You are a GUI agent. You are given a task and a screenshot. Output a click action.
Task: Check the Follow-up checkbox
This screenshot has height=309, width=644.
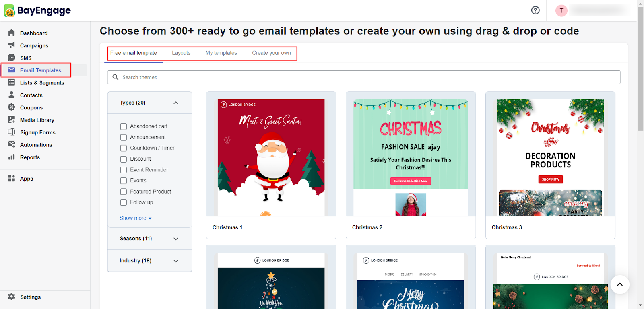coord(124,202)
